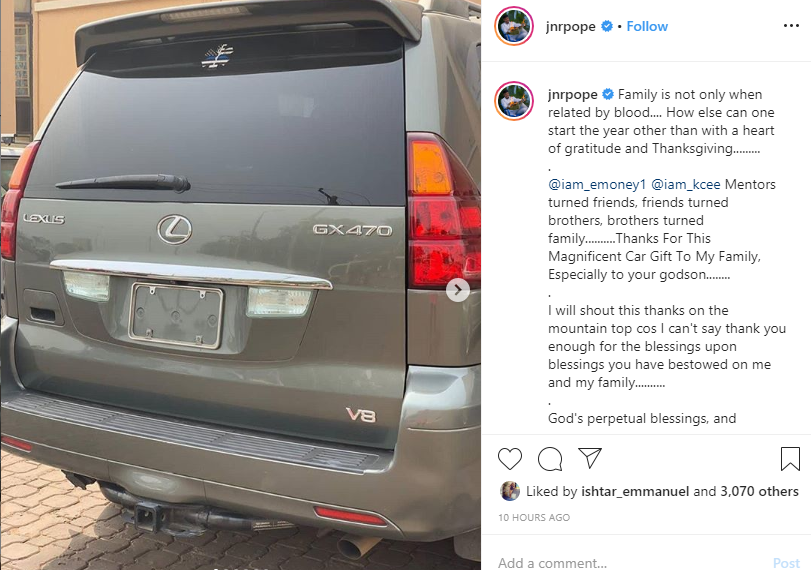Share post via paper plane icon
This screenshot has width=811, height=570.
590,458
